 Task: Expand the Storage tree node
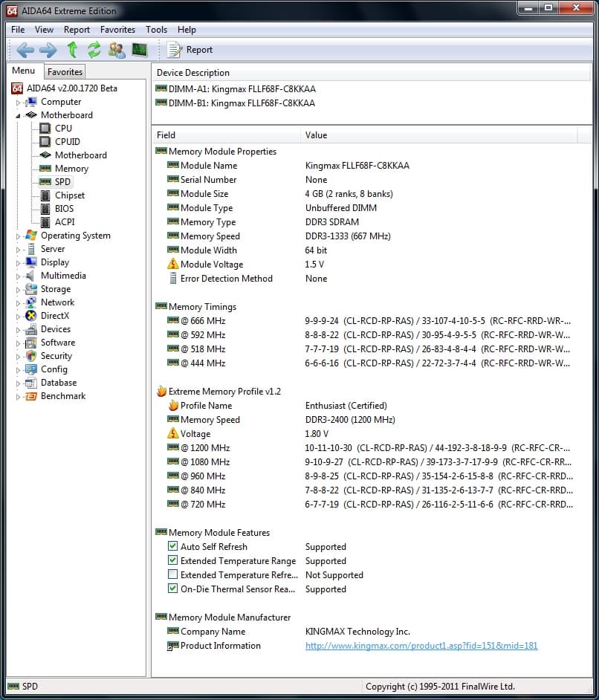18,290
